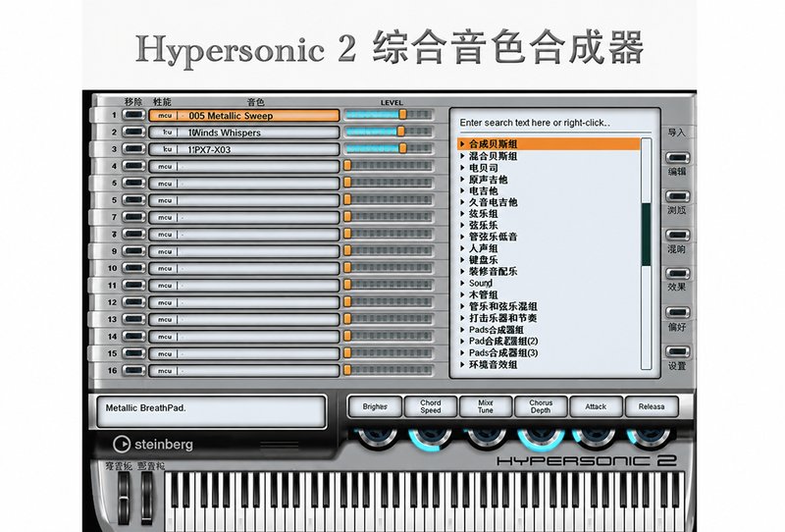Click the remove button for slot 4
This screenshot has width=785, height=532.
coord(133,166)
